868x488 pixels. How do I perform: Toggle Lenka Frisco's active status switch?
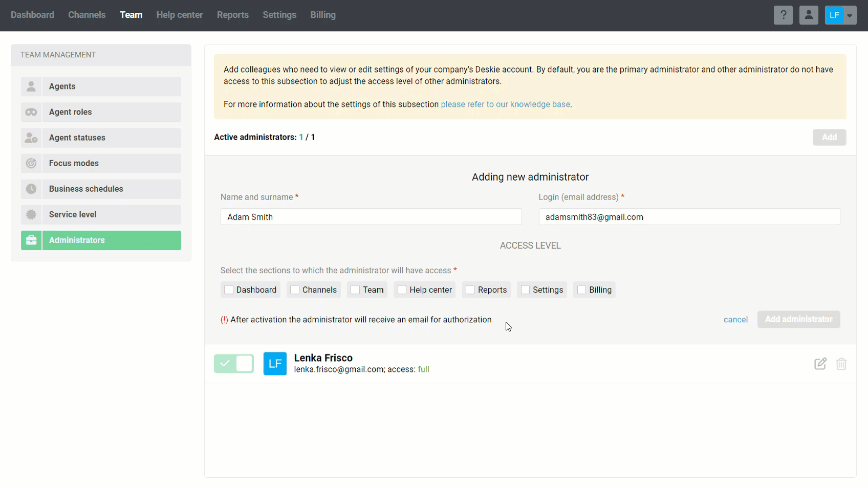pos(234,364)
